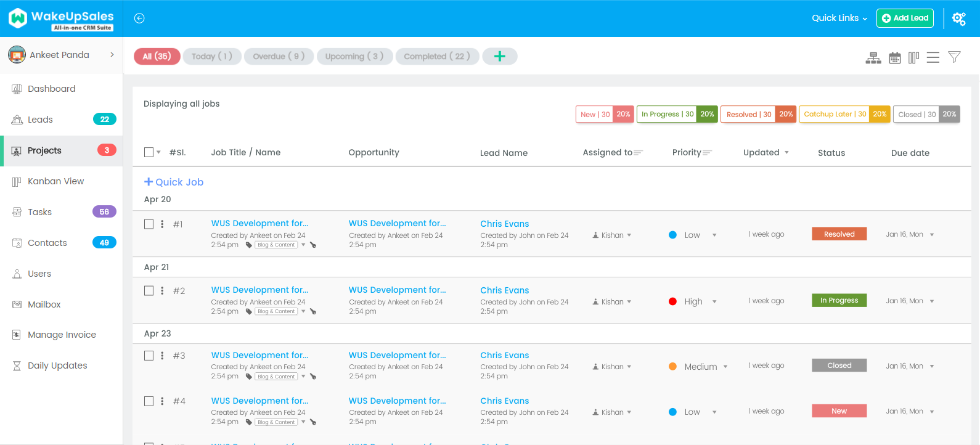Click the Add Lead button
Image resolution: width=980 pixels, height=445 pixels.
point(905,18)
